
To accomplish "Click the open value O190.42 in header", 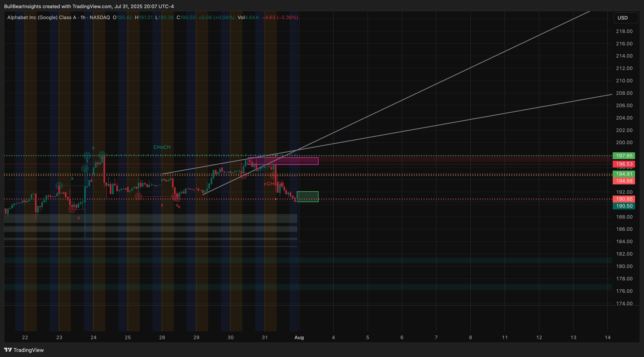I will [122, 17].
